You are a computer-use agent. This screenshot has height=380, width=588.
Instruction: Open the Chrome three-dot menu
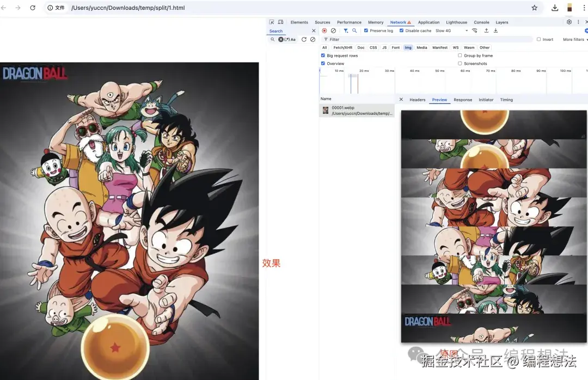click(584, 8)
